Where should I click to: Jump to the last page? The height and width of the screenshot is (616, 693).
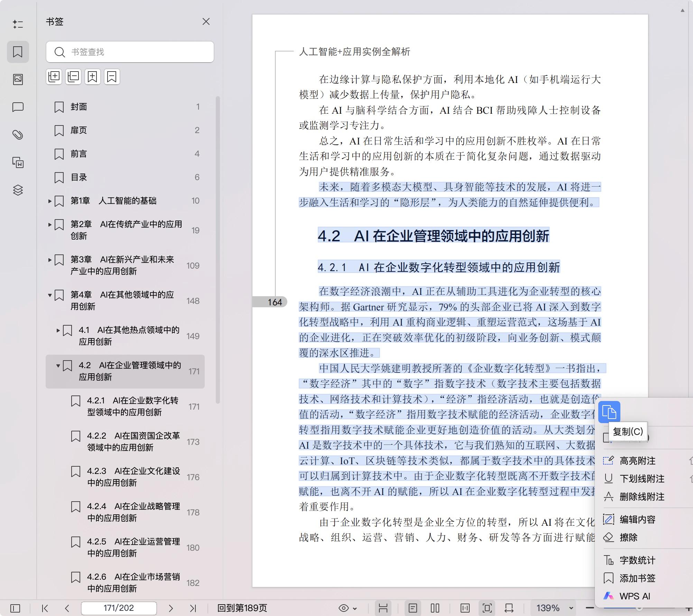pyautogui.click(x=193, y=608)
